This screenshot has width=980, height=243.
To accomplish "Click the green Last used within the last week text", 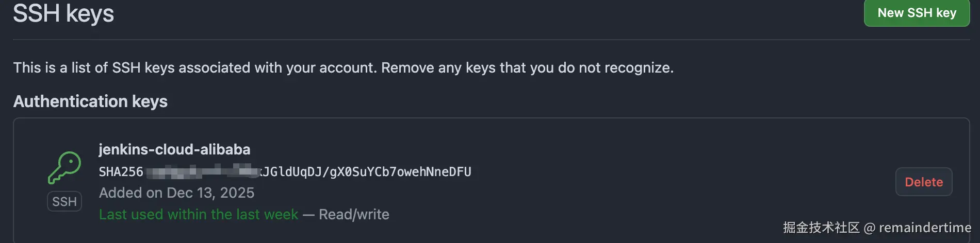I will point(199,215).
